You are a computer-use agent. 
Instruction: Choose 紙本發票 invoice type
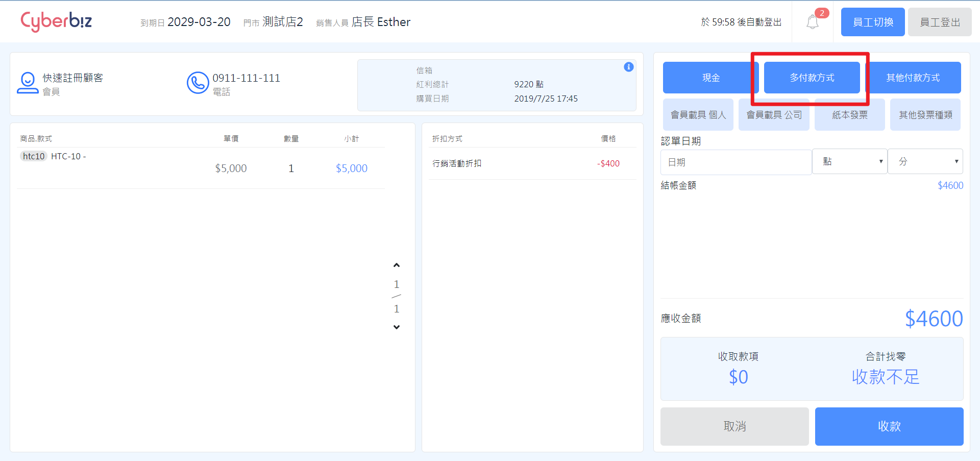point(850,115)
